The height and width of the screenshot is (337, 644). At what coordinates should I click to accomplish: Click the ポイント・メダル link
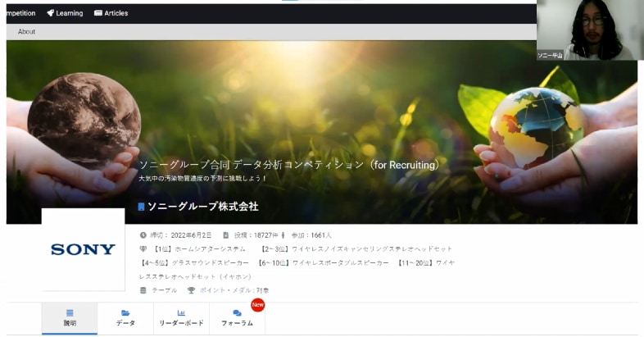[x=222, y=290]
